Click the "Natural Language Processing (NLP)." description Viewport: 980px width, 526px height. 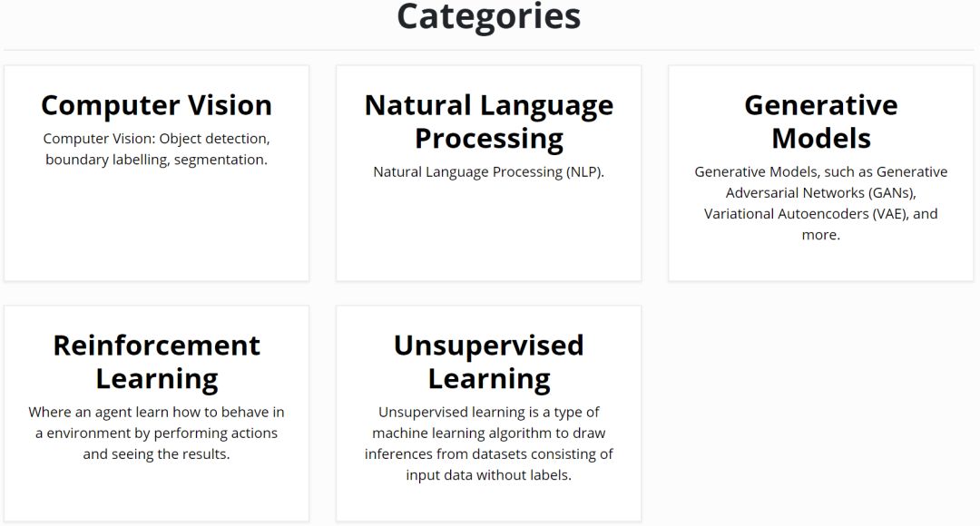coord(488,171)
